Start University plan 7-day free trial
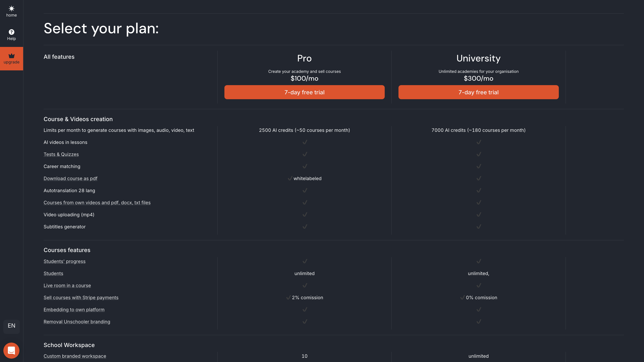This screenshot has height=362, width=644. pyautogui.click(x=478, y=92)
